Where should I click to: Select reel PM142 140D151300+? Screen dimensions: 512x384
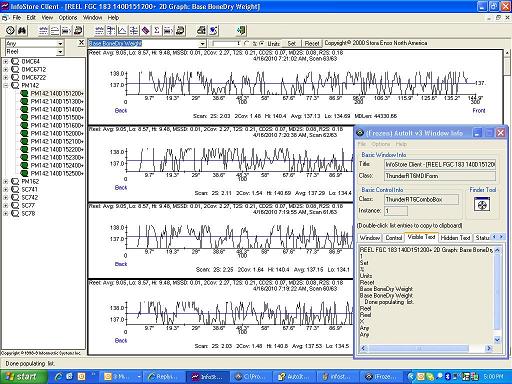pyautogui.click(x=57, y=101)
